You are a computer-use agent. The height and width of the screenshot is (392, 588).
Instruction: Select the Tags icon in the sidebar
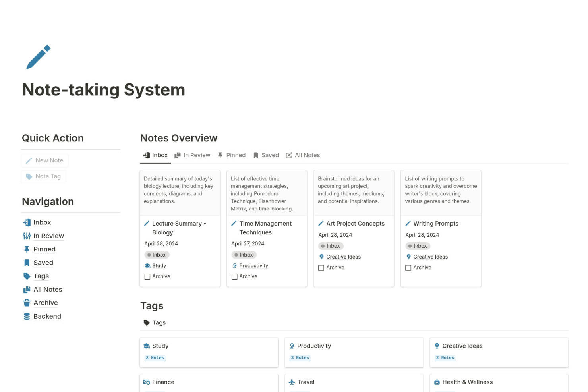(26, 276)
